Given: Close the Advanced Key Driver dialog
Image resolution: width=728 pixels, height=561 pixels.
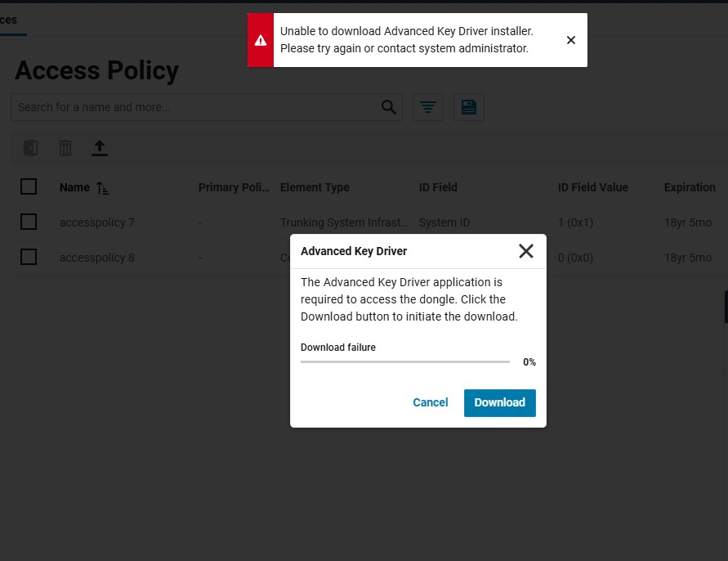Looking at the screenshot, I should tap(525, 251).
